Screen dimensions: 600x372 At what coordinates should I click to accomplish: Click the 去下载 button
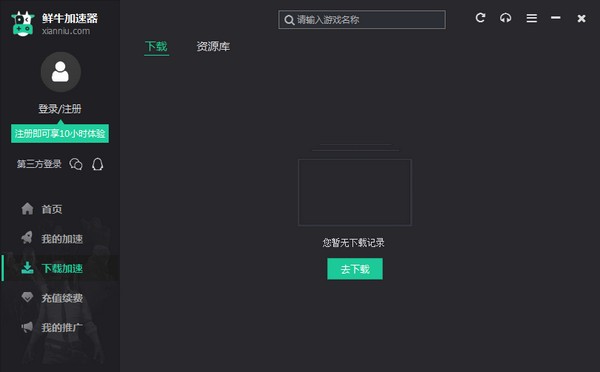[x=355, y=269]
